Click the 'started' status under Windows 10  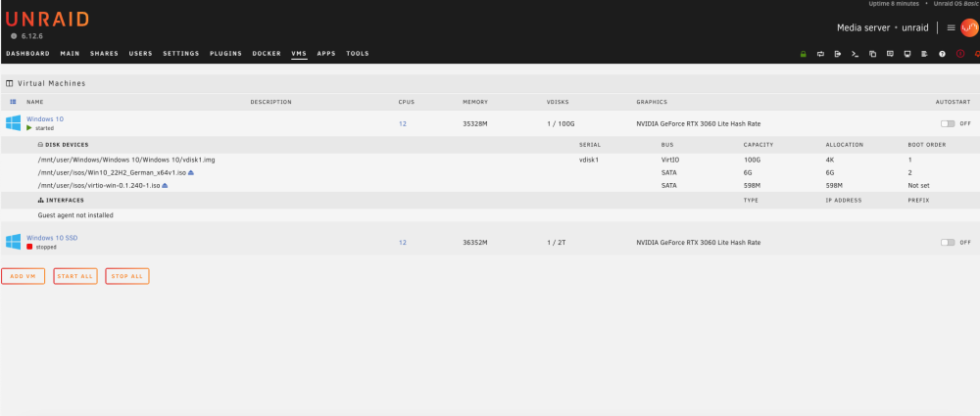(x=44, y=128)
